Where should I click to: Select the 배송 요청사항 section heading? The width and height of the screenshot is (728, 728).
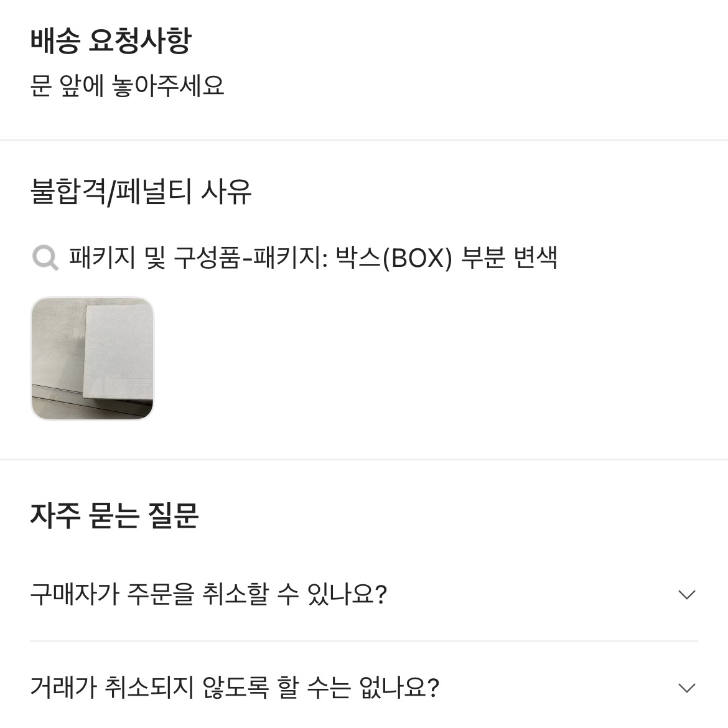(111, 41)
